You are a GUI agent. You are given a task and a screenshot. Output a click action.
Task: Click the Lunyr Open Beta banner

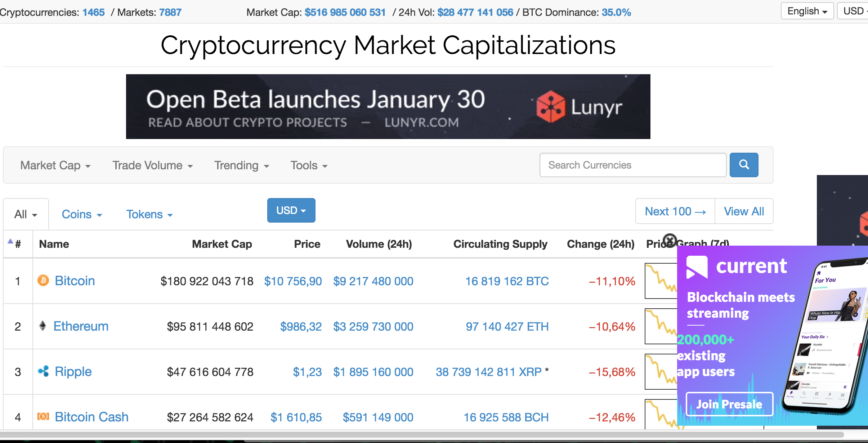pos(388,107)
